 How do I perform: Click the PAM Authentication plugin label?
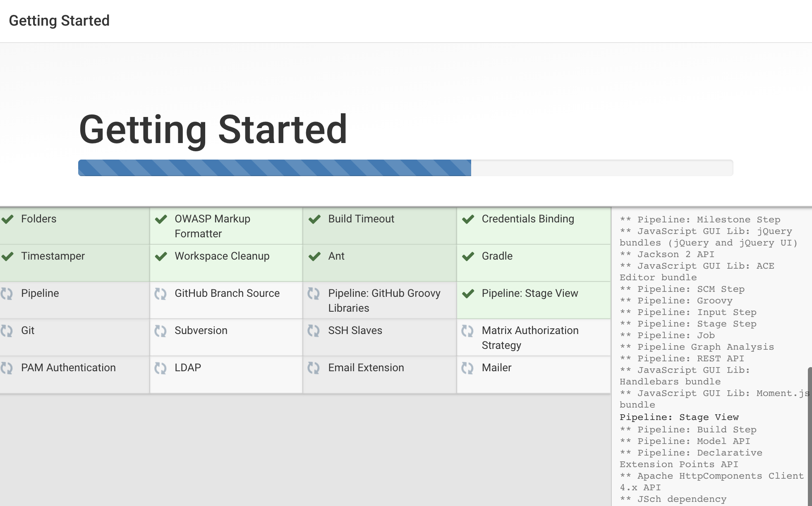pyautogui.click(x=68, y=368)
